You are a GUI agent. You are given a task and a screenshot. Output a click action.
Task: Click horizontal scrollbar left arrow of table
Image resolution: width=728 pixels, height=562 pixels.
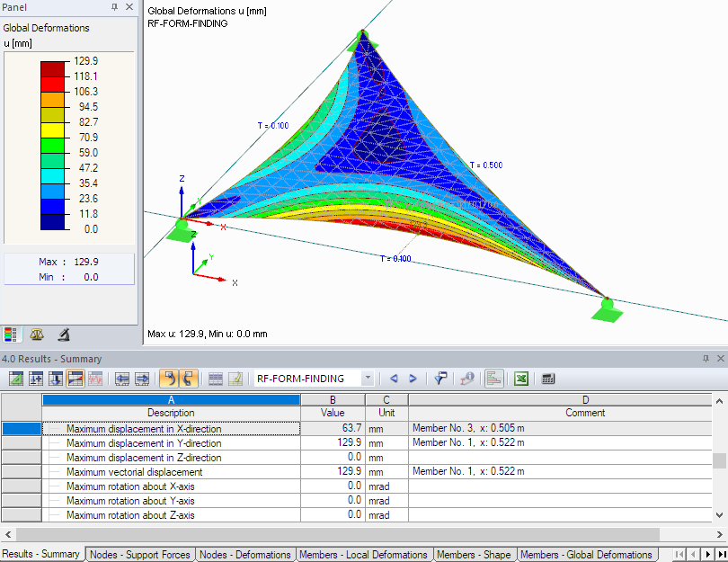click(8, 535)
